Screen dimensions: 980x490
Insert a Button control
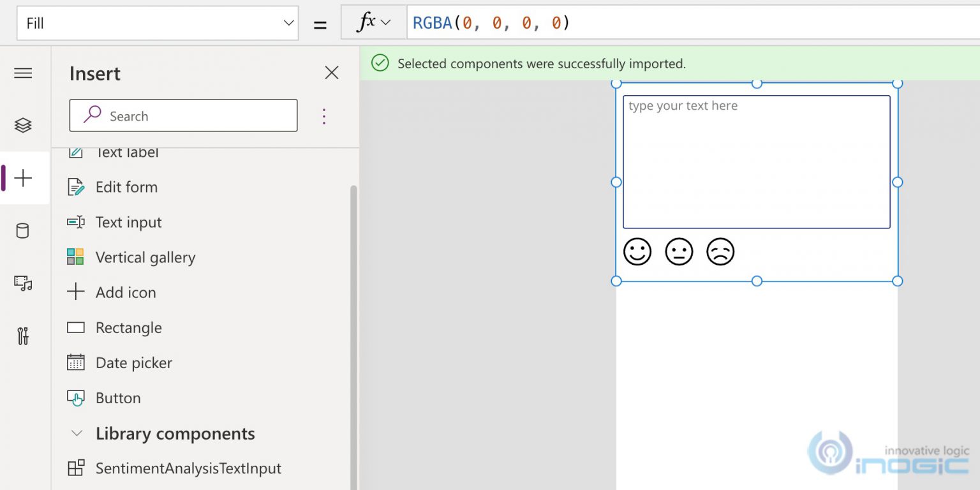click(x=118, y=397)
